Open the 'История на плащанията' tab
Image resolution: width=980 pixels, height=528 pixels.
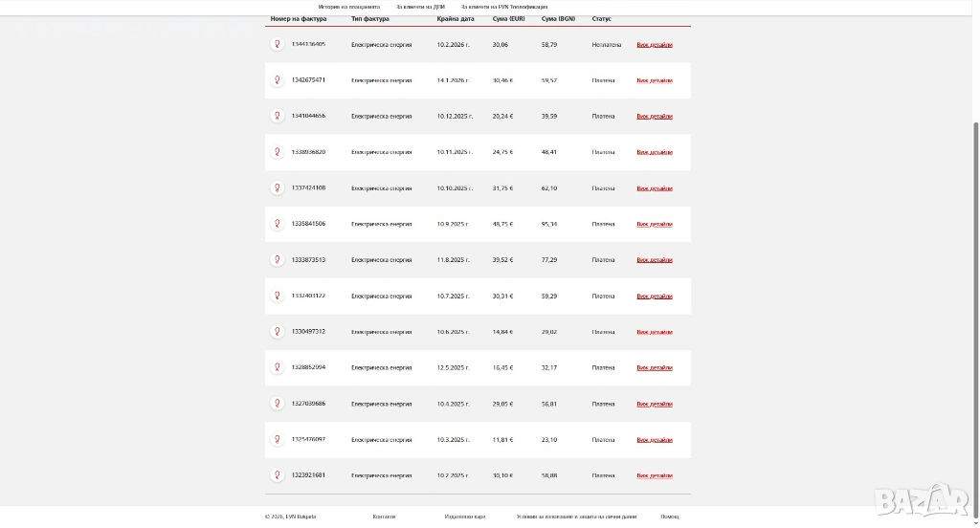[348, 7]
